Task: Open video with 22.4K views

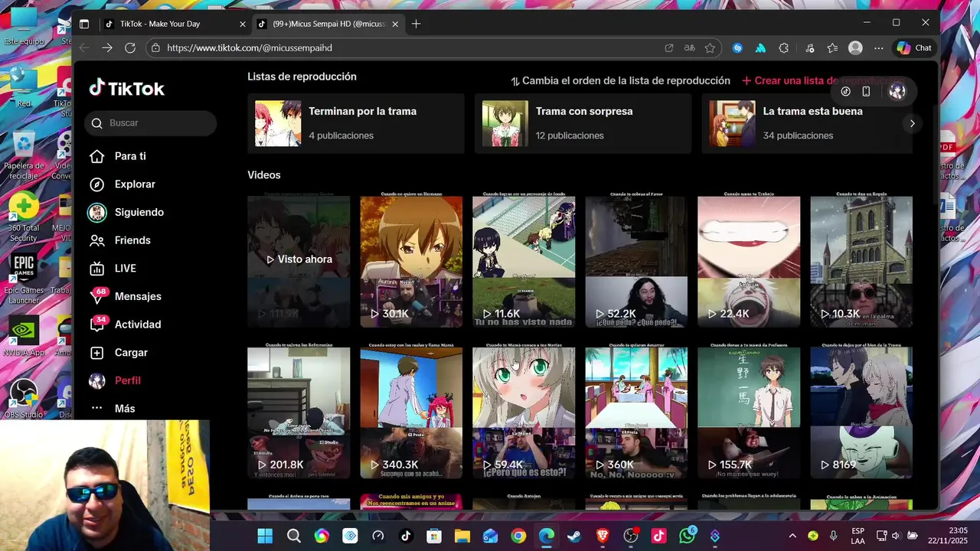Action: [749, 260]
